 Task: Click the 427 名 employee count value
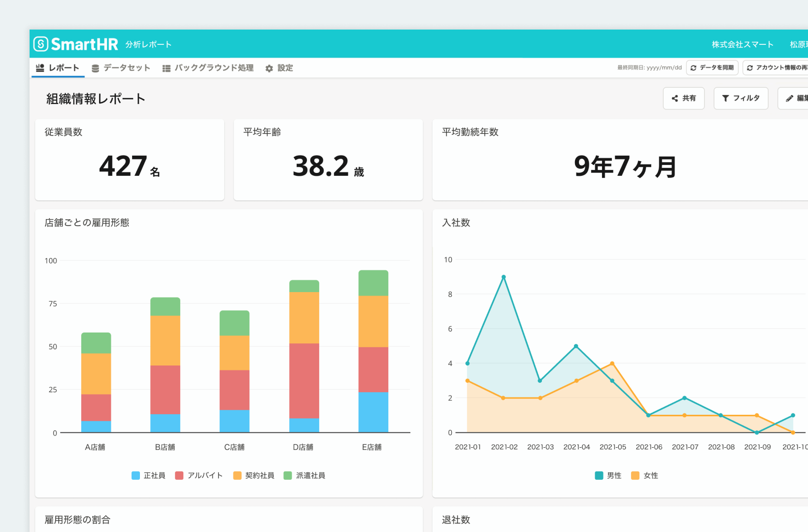130,166
